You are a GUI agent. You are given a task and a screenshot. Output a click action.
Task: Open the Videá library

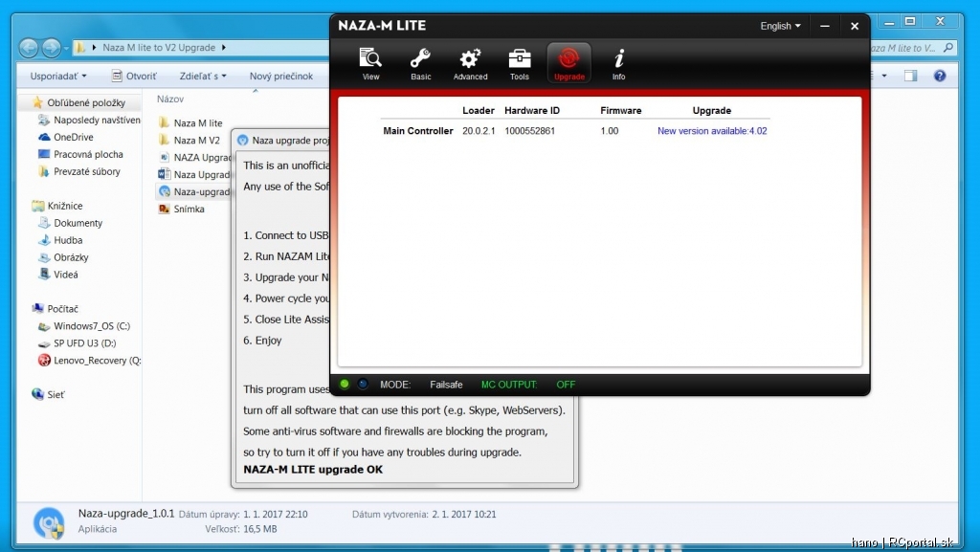pos(58,275)
